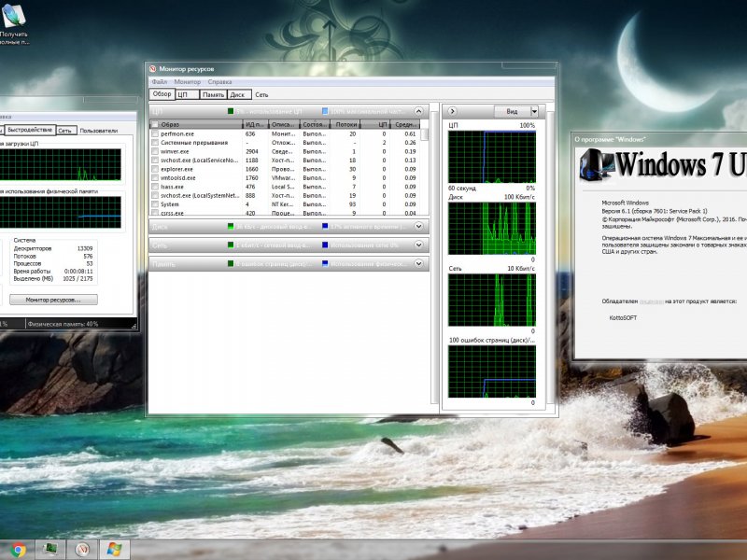Tick the winver.exe checkbox

pos(154,151)
